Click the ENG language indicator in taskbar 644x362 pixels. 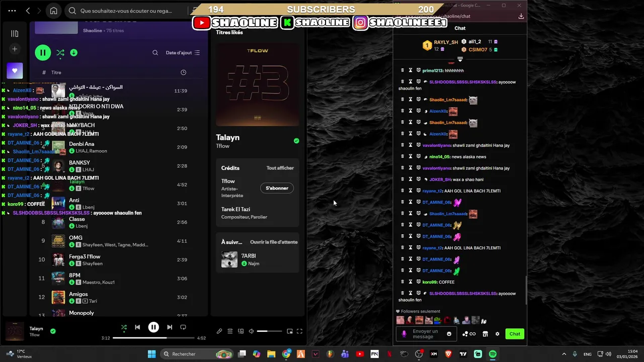pyautogui.click(x=587, y=354)
